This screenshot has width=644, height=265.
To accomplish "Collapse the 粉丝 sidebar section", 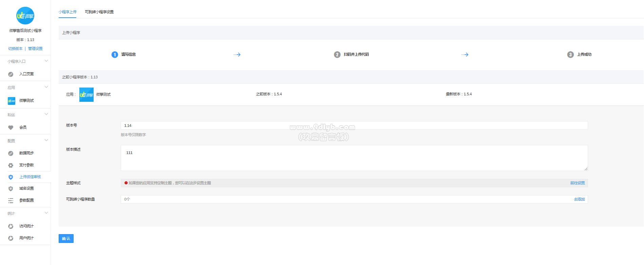I will click(x=46, y=114).
